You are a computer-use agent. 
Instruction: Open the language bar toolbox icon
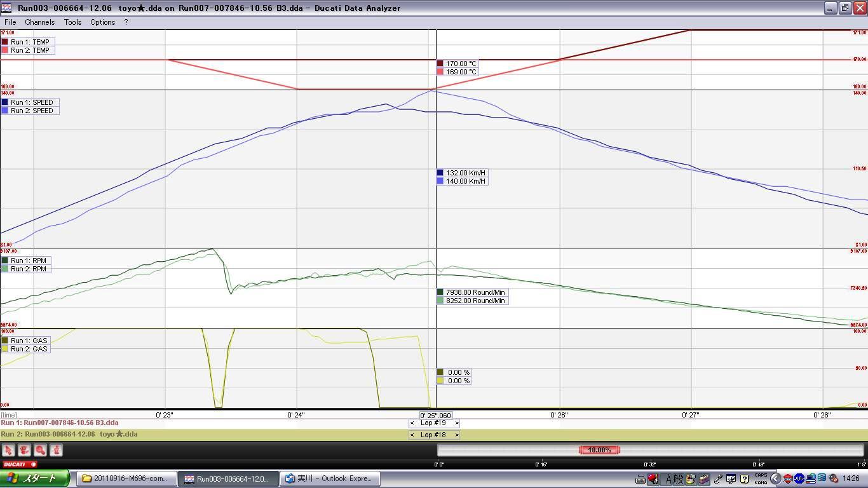tap(704, 479)
